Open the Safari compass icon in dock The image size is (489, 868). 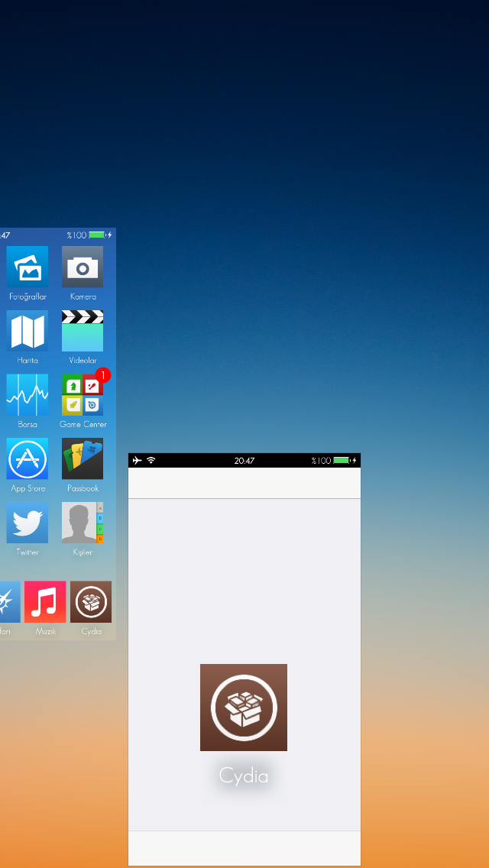pyautogui.click(x=10, y=602)
